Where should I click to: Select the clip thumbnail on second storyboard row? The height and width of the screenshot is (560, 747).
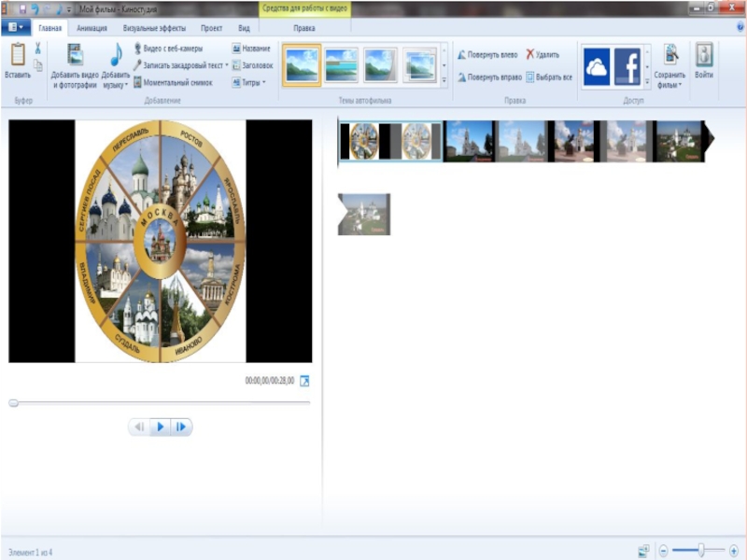click(x=364, y=214)
